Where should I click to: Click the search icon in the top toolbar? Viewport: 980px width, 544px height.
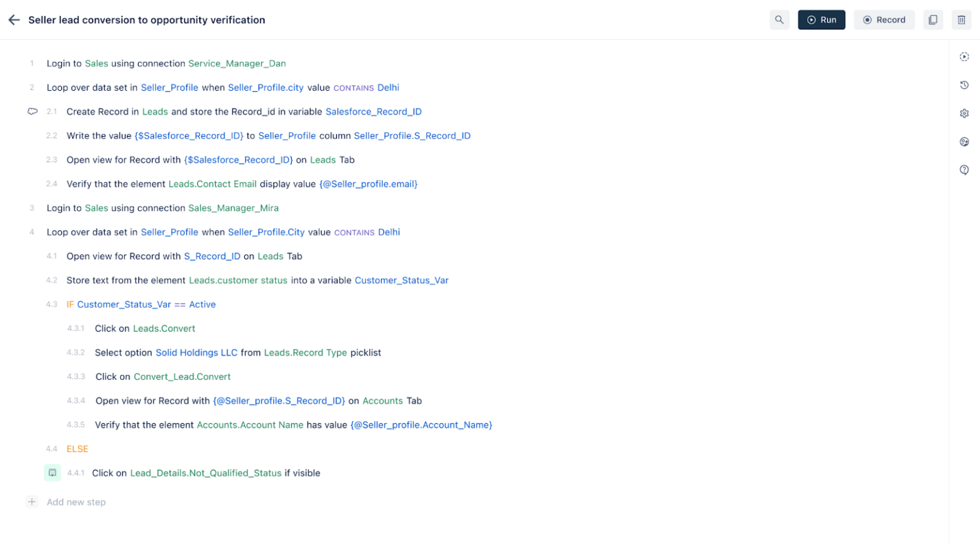pyautogui.click(x=779, y=20)
